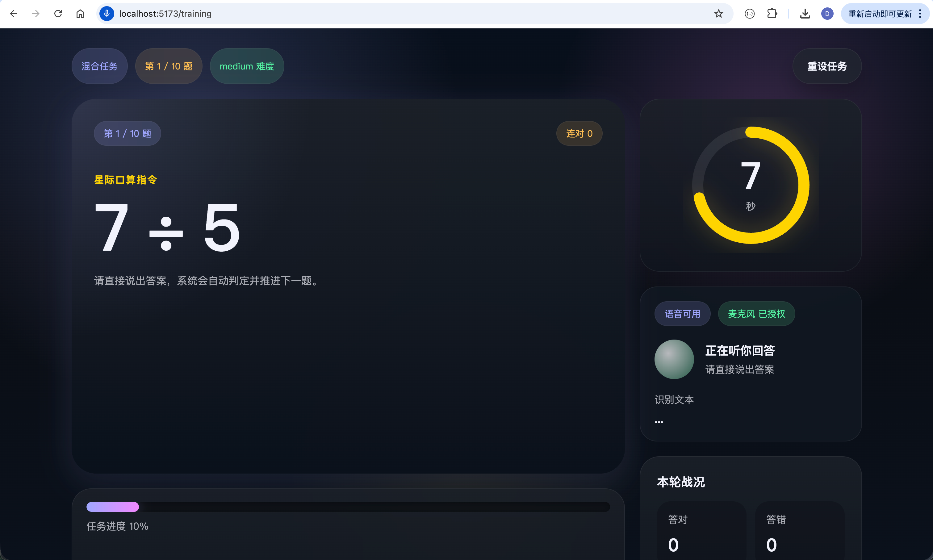933x560 pixels.
Task: Bookmark this page with the star icon
Action: point(718,14)
